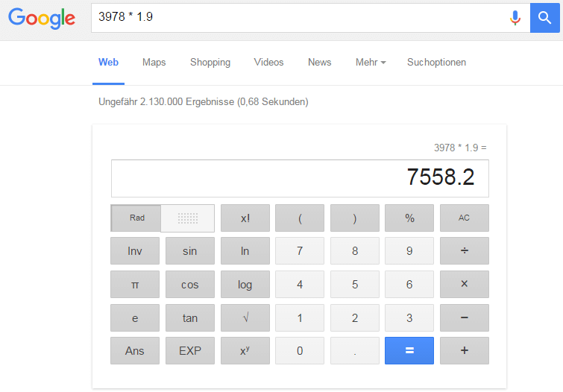
Task: Click the tan function button
Action: (190, 317)
